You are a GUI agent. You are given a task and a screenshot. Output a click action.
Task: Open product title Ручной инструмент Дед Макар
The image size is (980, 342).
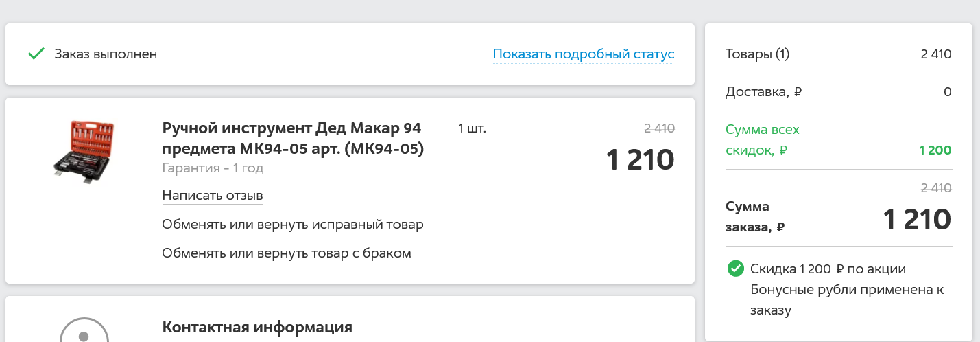pos(293,138)
